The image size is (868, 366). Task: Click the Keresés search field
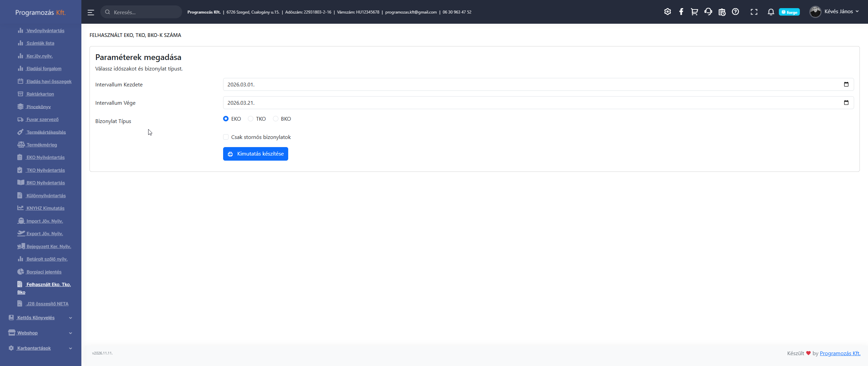tap(145, 12)
